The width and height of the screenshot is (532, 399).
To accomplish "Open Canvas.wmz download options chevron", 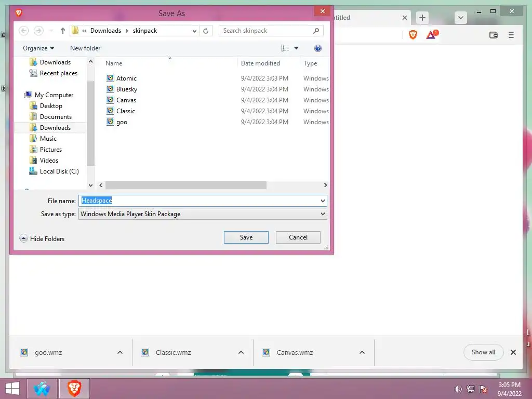I will (x=362, y=352).
